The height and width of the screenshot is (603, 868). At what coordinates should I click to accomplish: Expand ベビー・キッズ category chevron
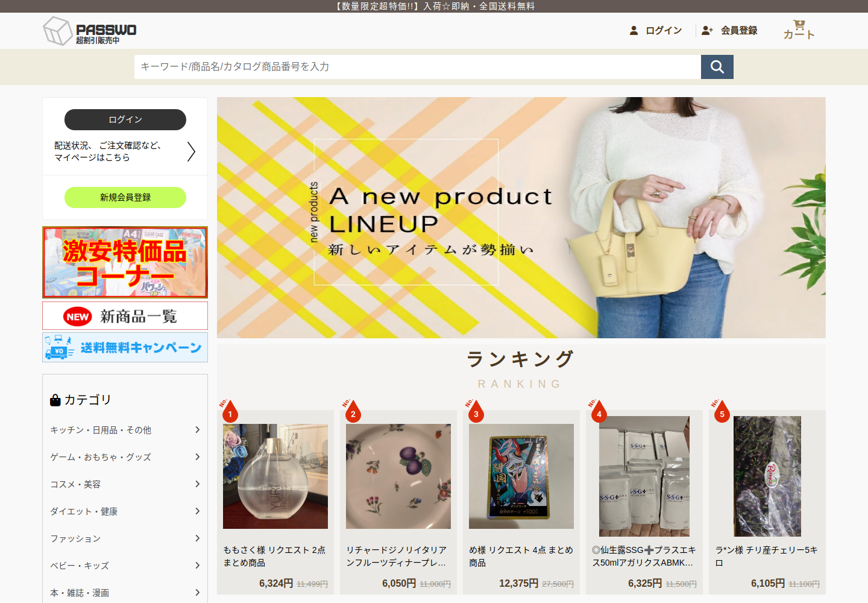(197, 565)
